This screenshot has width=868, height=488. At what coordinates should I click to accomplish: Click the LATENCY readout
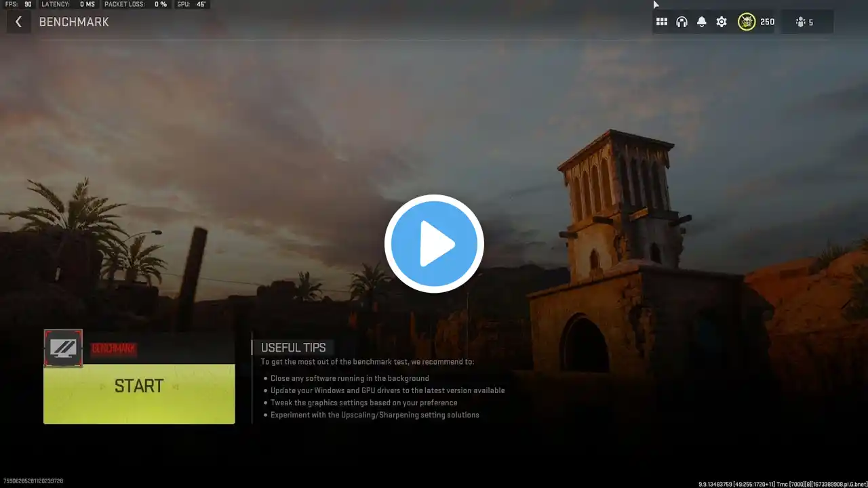[68, 4]
